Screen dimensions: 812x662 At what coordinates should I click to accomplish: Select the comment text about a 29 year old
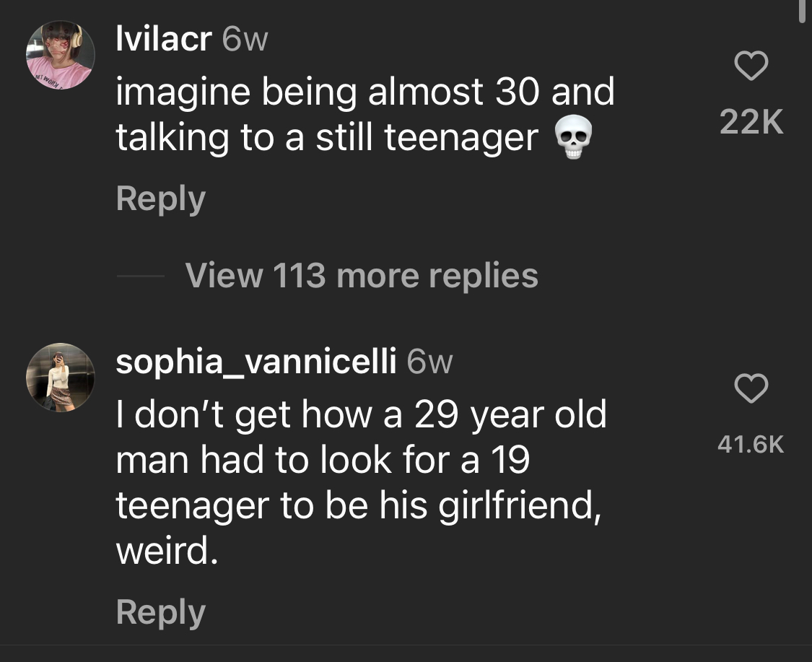pyautogui.click(x=362, y=482)
